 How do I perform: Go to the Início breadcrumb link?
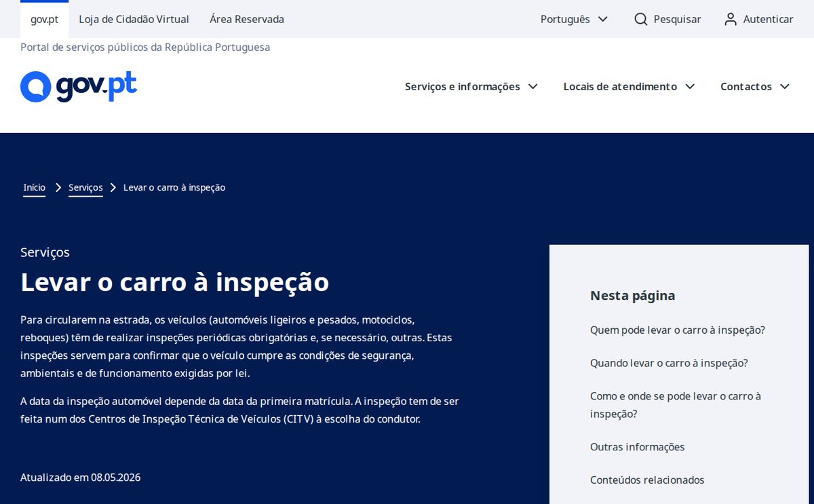(x=35, y=188)
